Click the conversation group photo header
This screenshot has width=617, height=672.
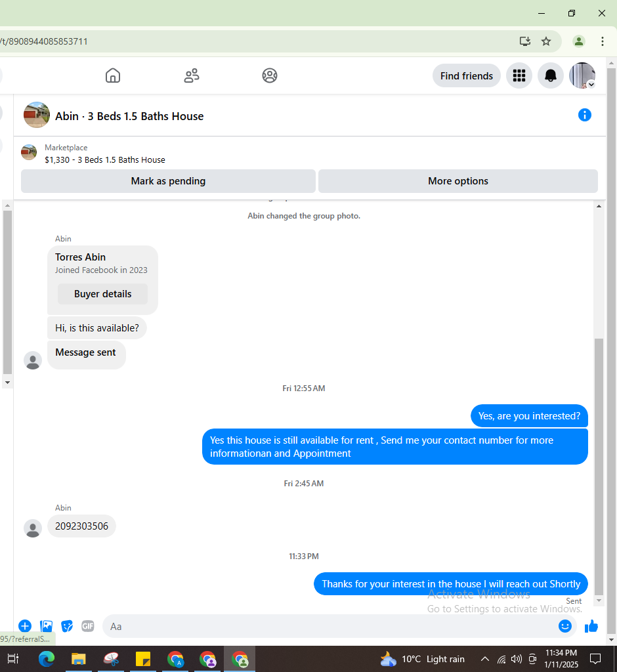tap(37, 115)
